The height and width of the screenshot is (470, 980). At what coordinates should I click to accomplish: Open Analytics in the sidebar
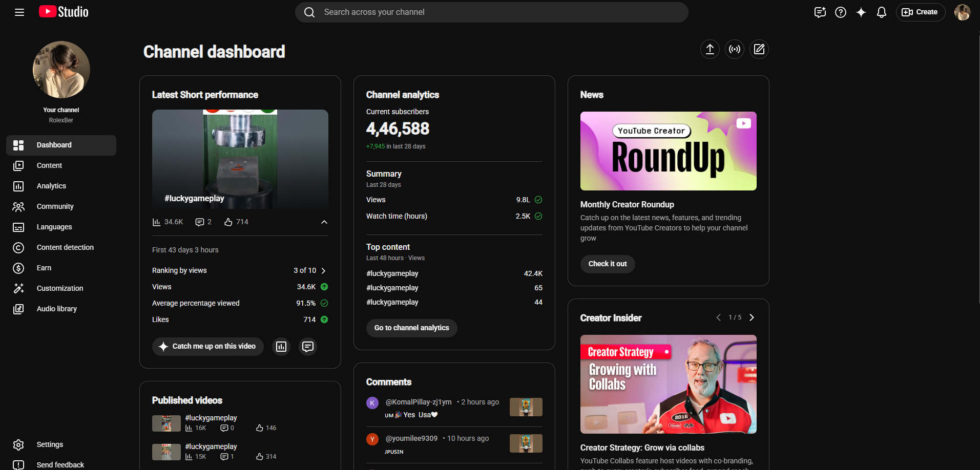(x=61, y=186)
